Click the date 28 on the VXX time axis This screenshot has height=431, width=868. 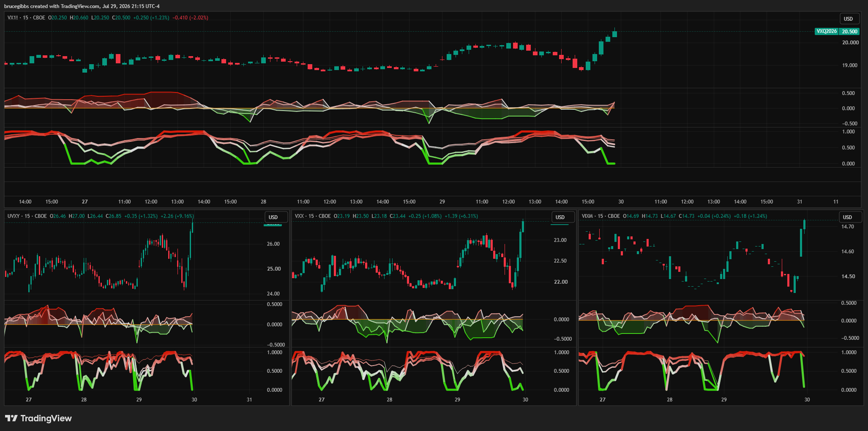coord(390,400)
